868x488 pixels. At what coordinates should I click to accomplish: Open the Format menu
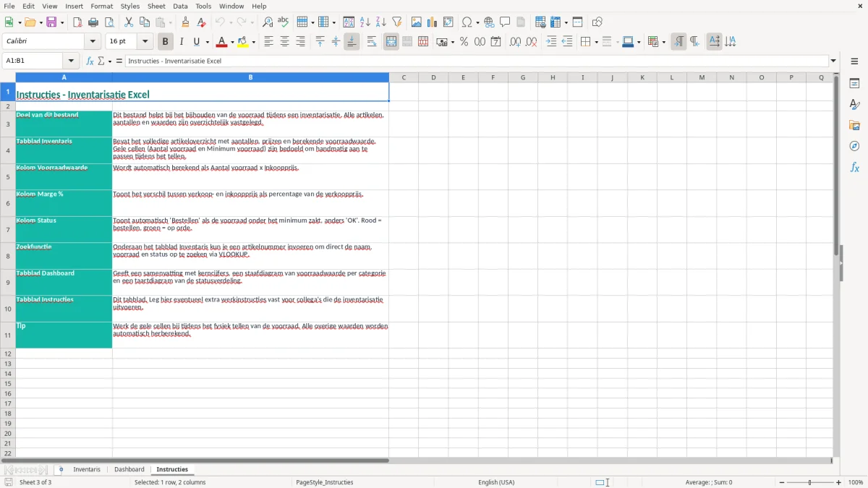click(102, 6)
